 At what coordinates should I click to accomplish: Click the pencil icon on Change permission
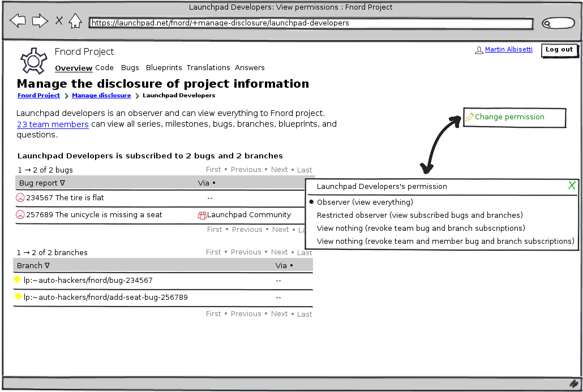[469, 117]
